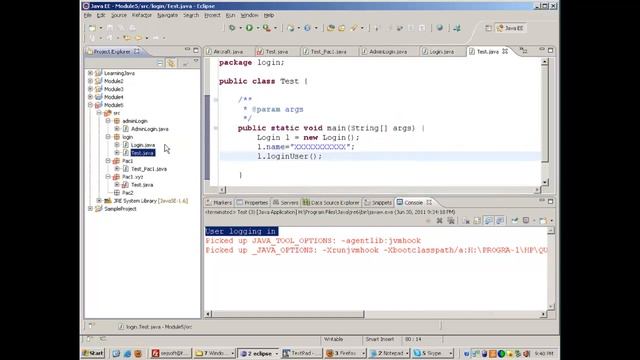Expand the SampleProject node
Screen dimensions: 640x360
click(91, 209)
